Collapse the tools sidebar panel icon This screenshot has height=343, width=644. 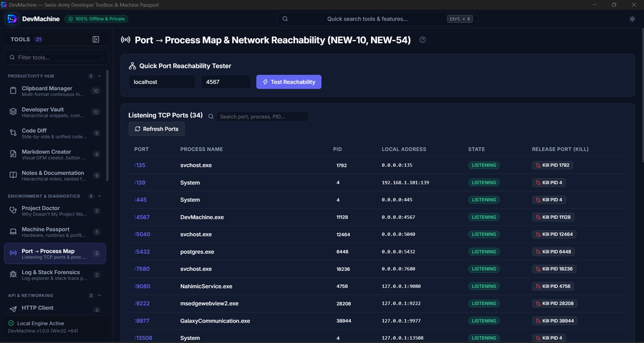[96, 40]
